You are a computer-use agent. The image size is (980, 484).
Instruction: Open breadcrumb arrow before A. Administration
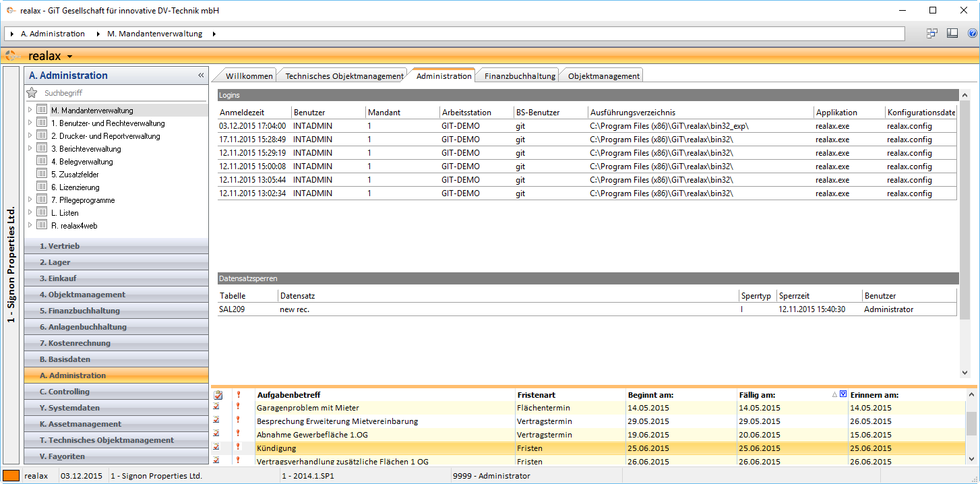click(13, 34)
